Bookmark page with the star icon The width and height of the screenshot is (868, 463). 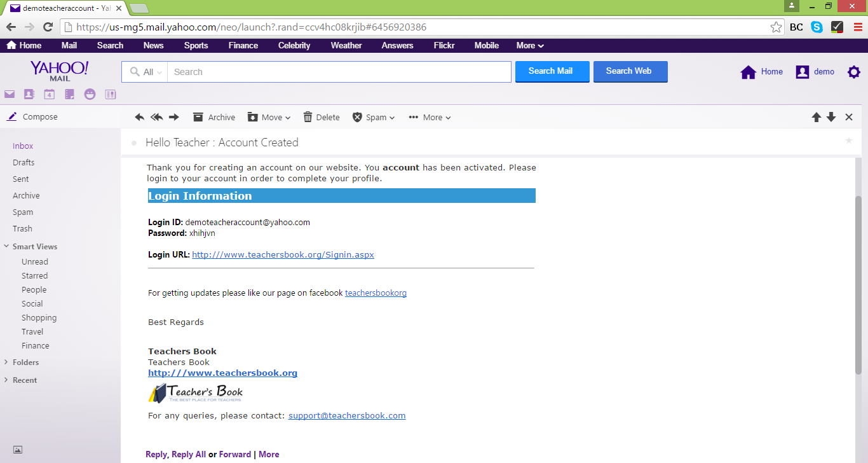coord(776,27)
